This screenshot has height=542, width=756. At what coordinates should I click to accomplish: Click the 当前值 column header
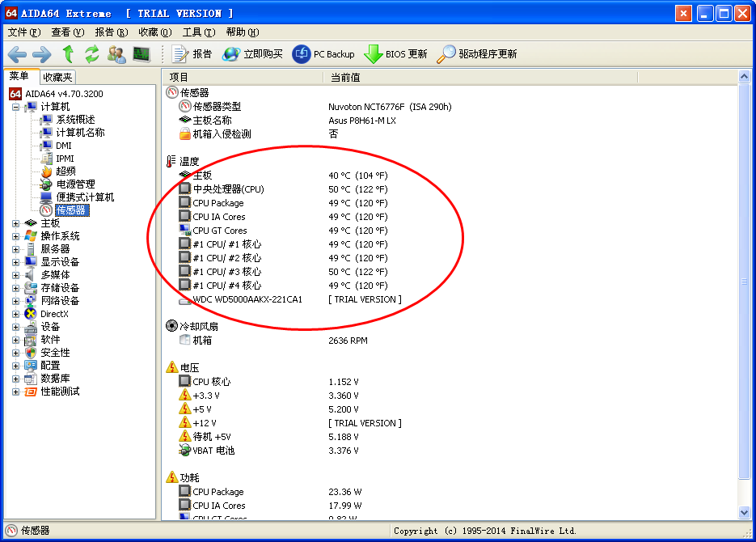[x=481, y=78]
